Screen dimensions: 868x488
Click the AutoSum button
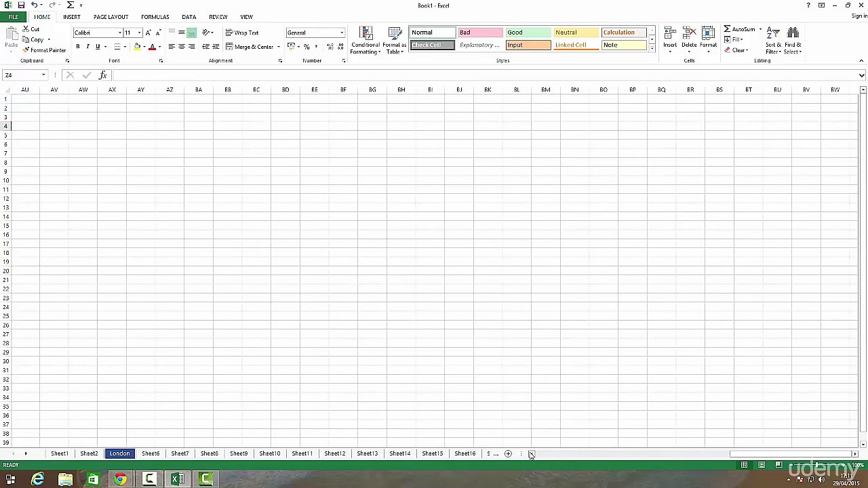(x=739, y=29)
